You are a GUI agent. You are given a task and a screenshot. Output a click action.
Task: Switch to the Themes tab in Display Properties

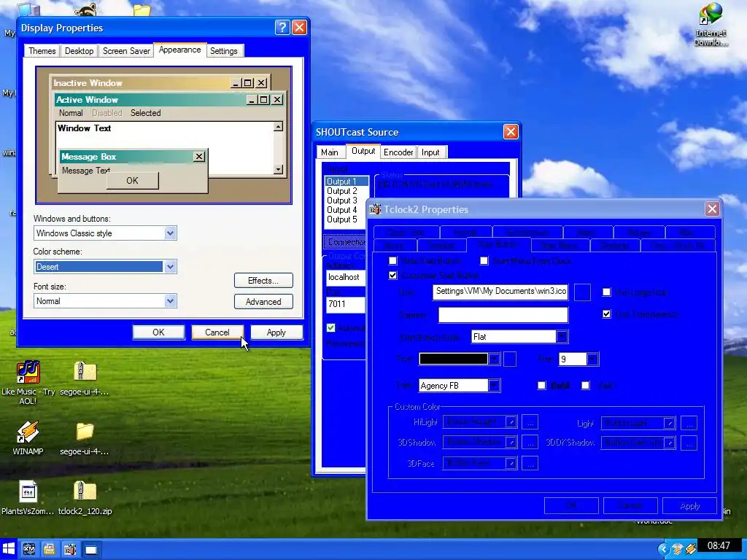[x=42, y=51]
